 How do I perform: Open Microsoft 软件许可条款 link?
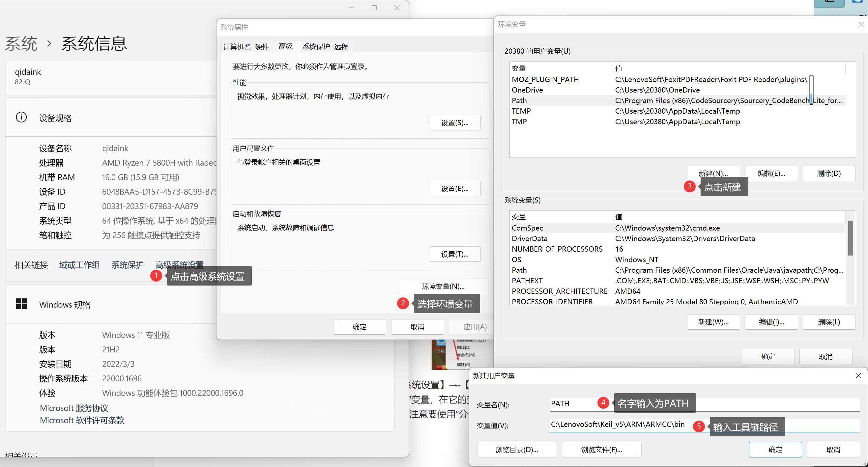pos(82,420)
